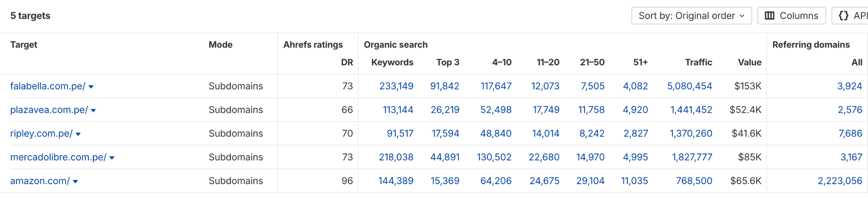Click amazon traffic value 768,500
Viewport: 868px width, 199px height.
pyautogui.click(x=694, y=181)
